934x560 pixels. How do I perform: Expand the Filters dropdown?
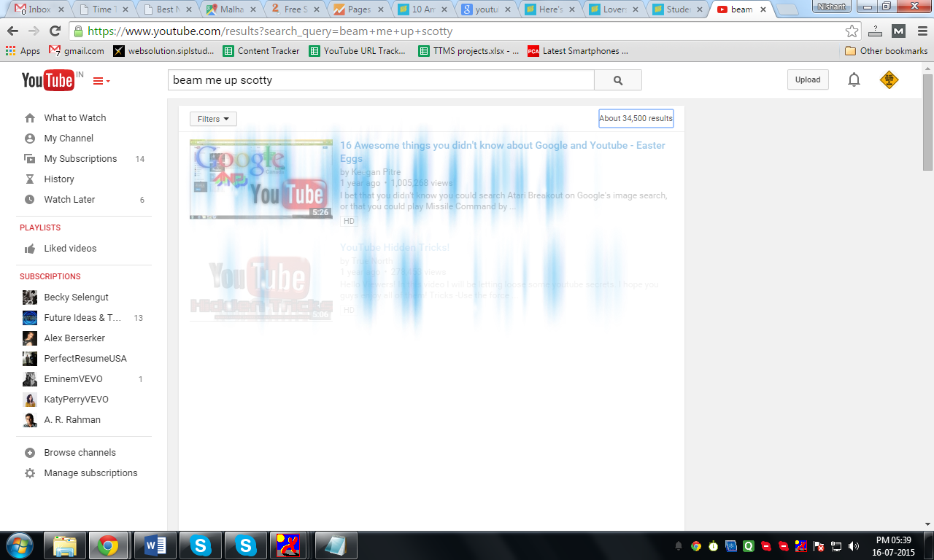pos(213,119)
